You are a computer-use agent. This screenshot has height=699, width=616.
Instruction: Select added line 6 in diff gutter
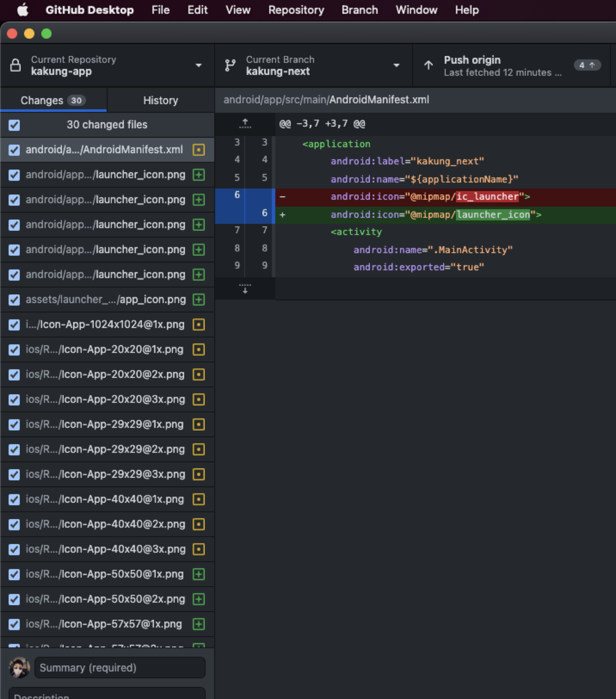pyautogui.click(x=245, y=215)
